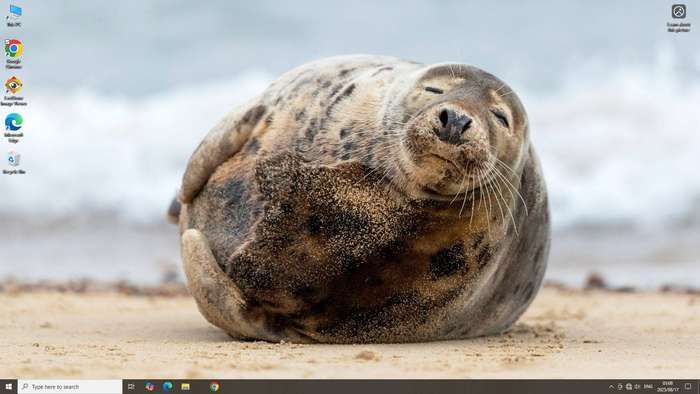
Task: Select the Microsoft Edge desktop shortcut
Action: (14, 128)
